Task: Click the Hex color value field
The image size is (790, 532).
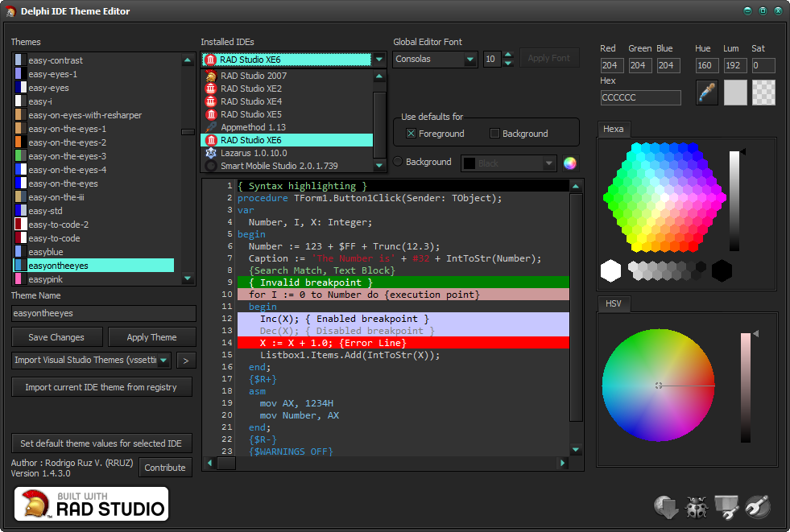Action: pyautogui.click(x=640, y=97)
